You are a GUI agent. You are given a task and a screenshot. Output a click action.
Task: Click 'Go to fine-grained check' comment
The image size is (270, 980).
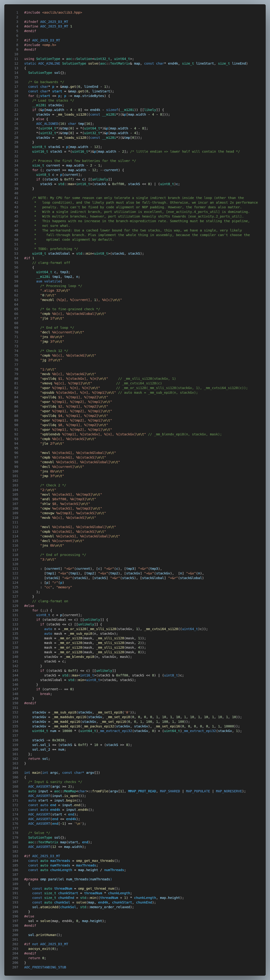(x=70, y=309)
